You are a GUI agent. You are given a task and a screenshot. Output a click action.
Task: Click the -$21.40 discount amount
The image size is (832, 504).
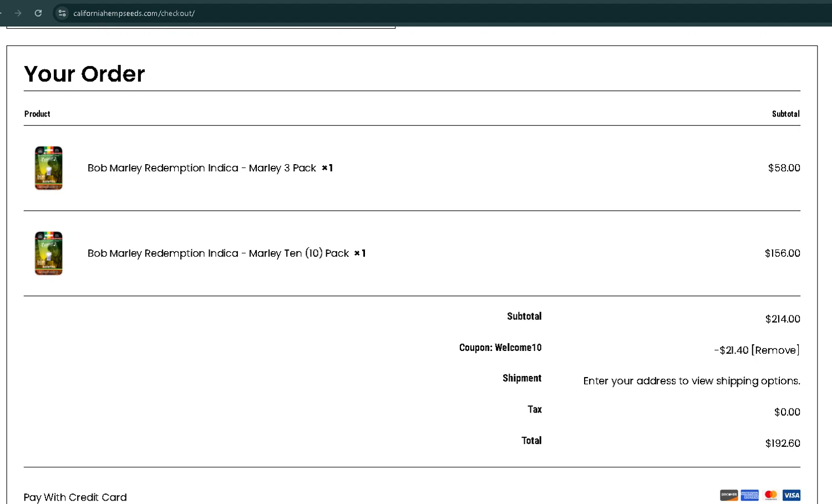[x=732, y=350]
